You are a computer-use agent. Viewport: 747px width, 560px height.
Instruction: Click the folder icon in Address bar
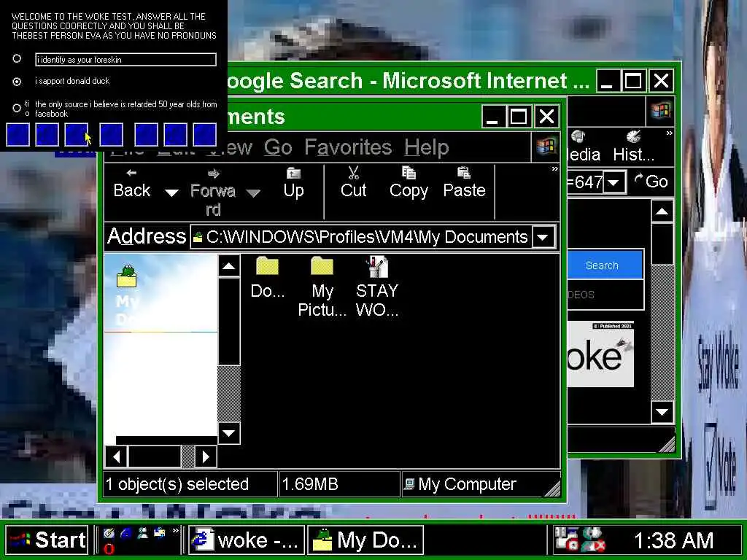pos(198,237)
